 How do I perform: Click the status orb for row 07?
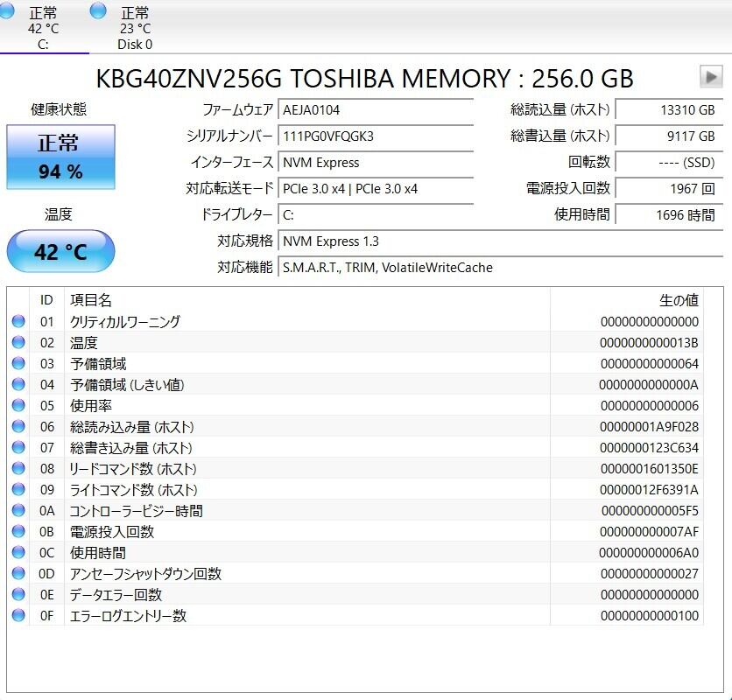pos(18,447)
